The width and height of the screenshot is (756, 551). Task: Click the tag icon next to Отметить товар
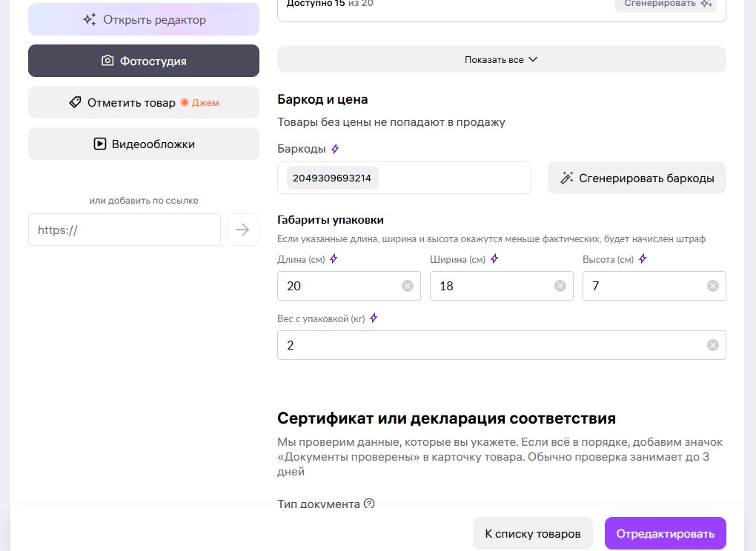(x=75, y=102)
